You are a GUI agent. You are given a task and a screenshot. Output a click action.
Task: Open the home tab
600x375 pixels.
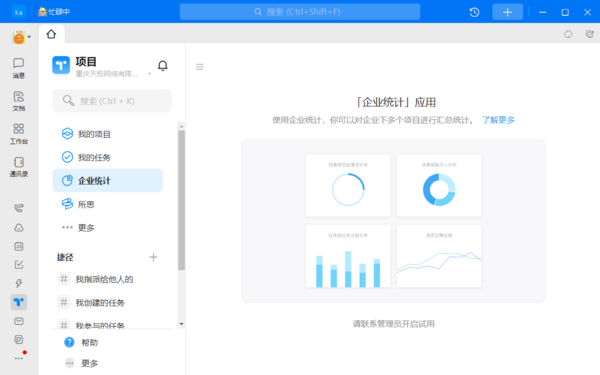pyautogui.click(x=51, y=34)
